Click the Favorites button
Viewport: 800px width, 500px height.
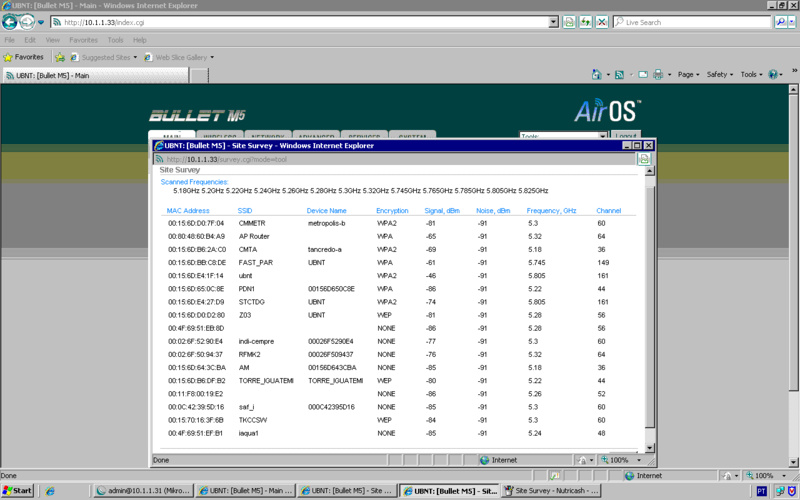click(x=23, y=57)
